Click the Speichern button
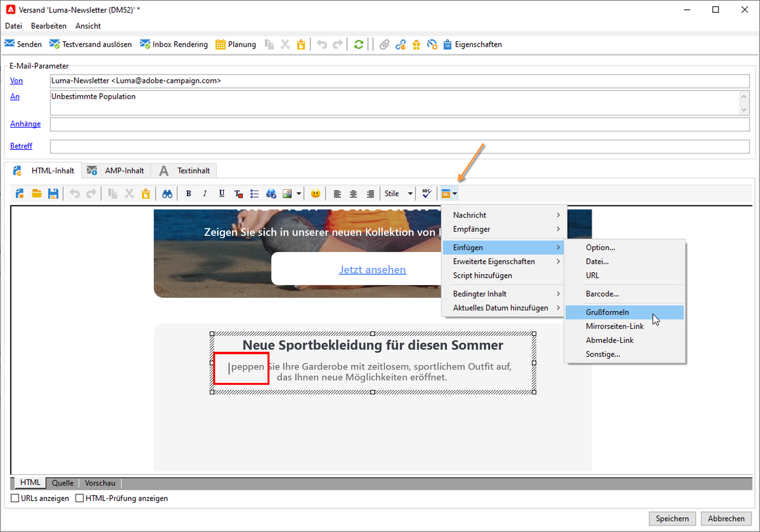 [672, 518]
